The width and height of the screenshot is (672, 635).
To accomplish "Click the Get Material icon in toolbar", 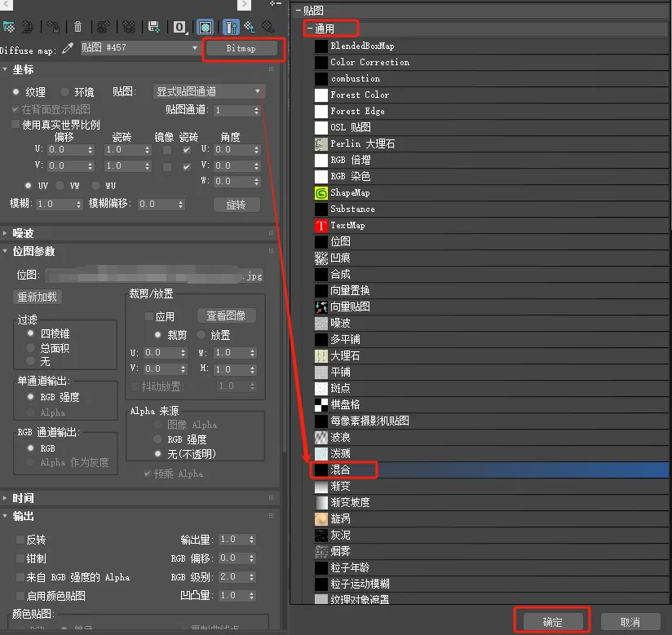I will [9, 28].
